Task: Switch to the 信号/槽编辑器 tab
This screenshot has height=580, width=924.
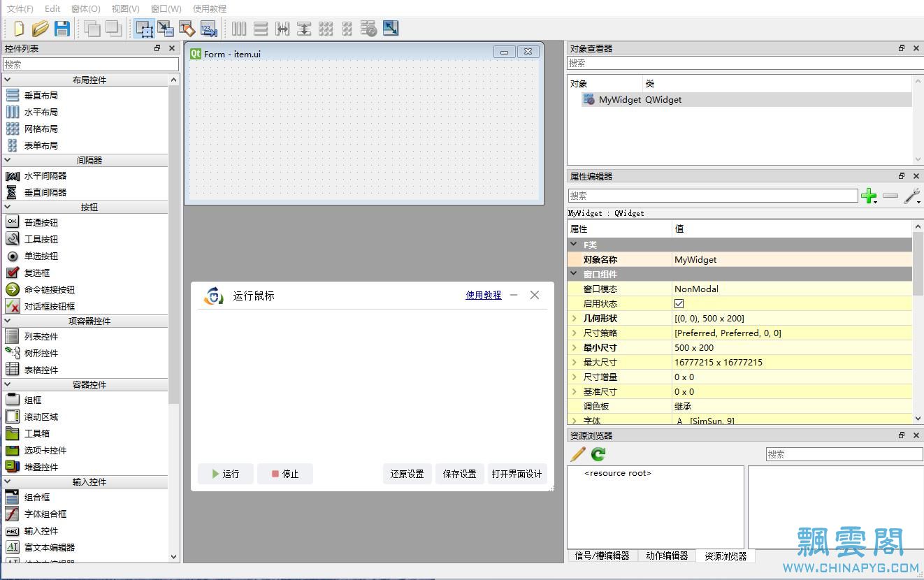Action: [x=602, y=556]
